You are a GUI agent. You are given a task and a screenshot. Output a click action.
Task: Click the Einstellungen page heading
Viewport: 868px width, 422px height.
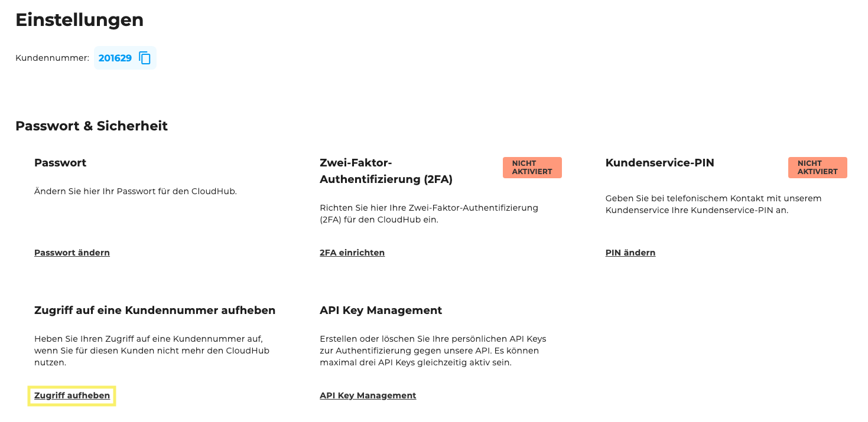(x=79, y=19)
